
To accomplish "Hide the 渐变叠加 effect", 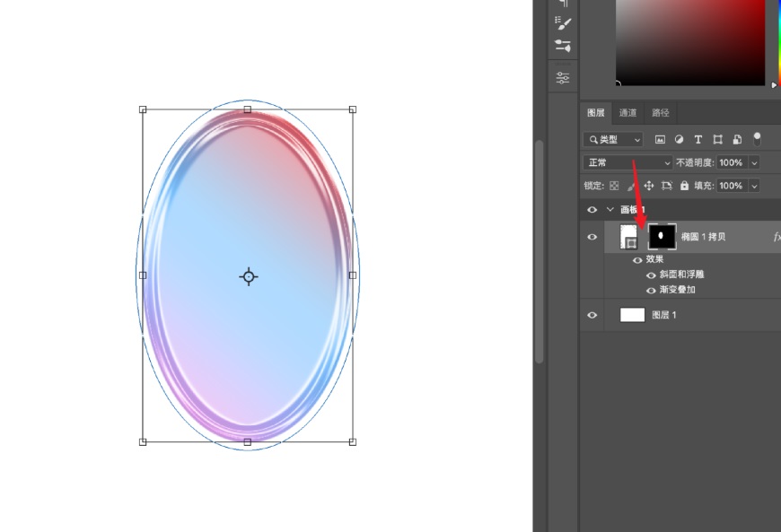I will pyautogui.click(x=651, y=290).
